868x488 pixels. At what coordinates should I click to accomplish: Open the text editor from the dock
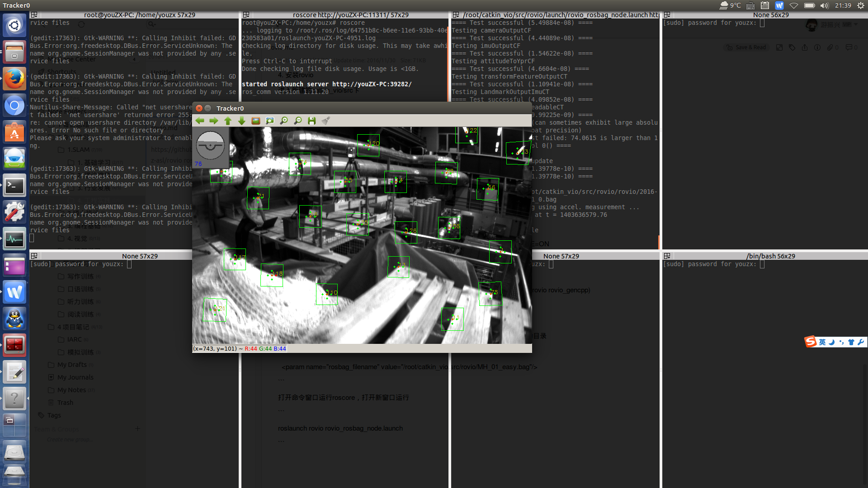coord(14,372)
